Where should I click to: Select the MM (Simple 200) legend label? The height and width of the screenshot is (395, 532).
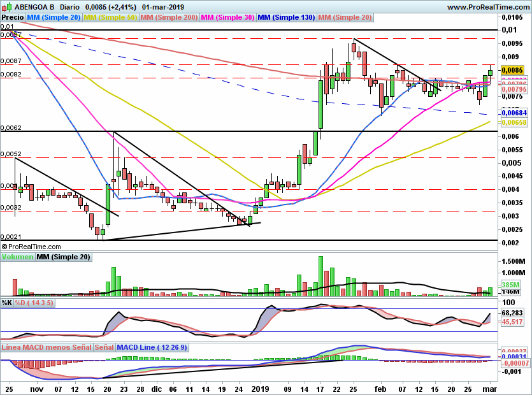pyautogui.click(x=169, y=17)
